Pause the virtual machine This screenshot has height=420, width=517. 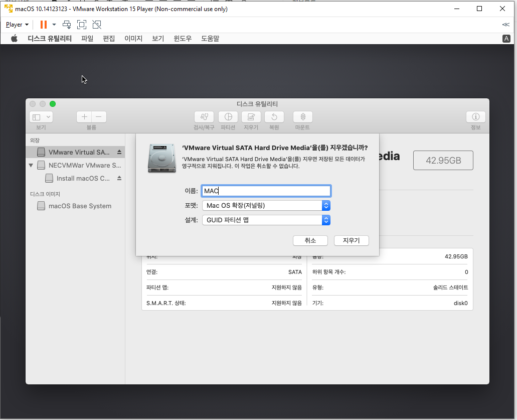[x=44, y=25]
